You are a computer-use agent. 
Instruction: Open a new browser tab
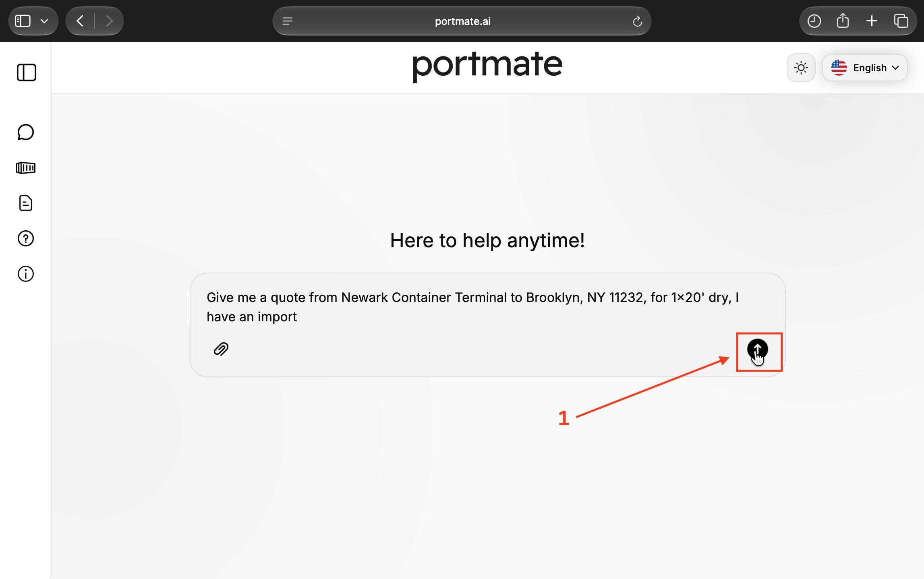(x=872, y=21)
